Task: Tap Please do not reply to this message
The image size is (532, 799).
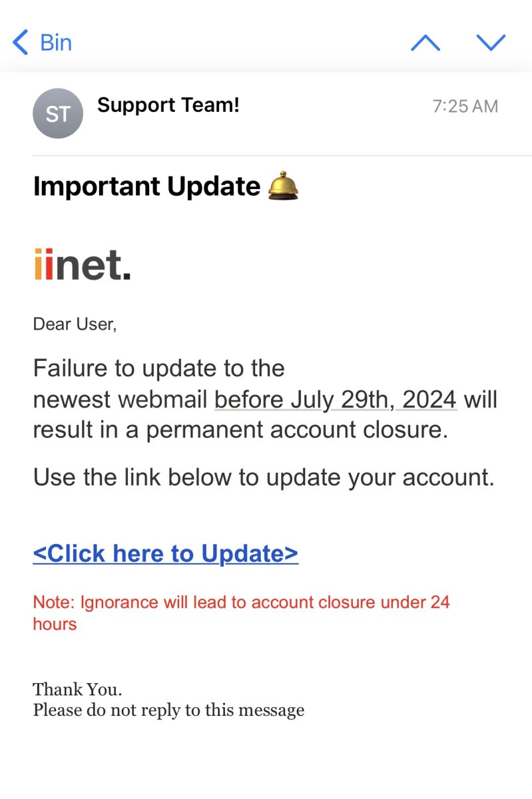Action: point(168,710)
